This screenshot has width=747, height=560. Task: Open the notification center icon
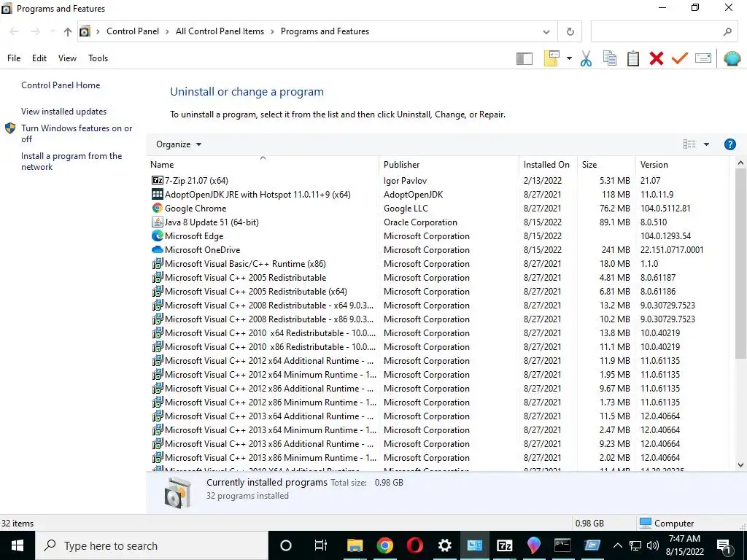[x=724, y=545]
